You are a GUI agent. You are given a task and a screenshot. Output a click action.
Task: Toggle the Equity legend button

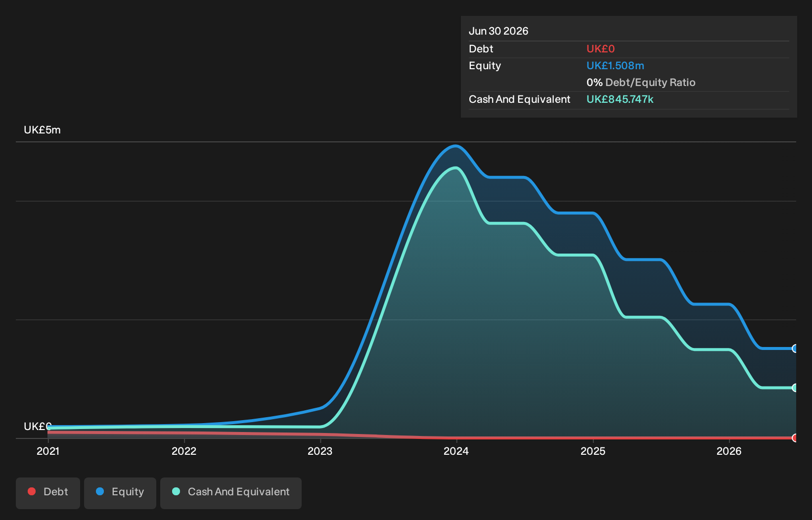point(120,493)
